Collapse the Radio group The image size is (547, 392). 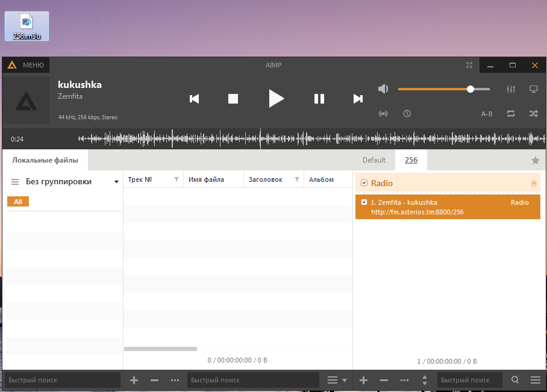click(x=534, y=183)
